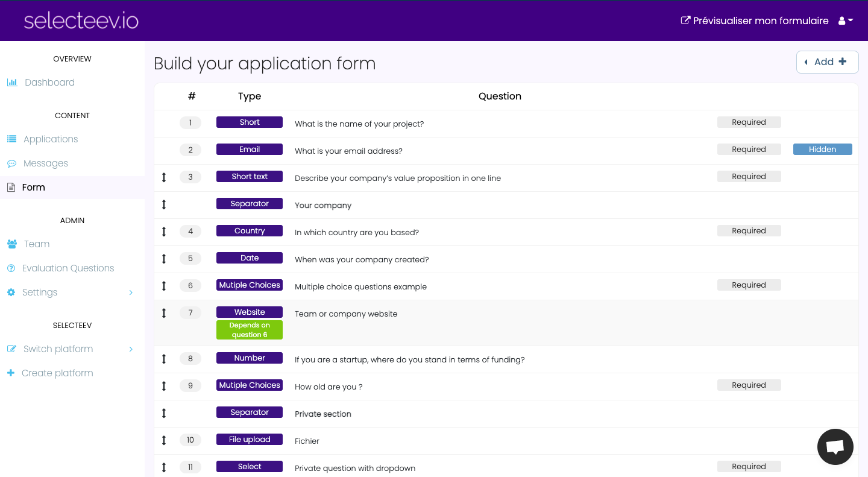This screenshot has width=868, height=477.
Task: Toggle Required on the project name question
Action: [x=749, y=122]
